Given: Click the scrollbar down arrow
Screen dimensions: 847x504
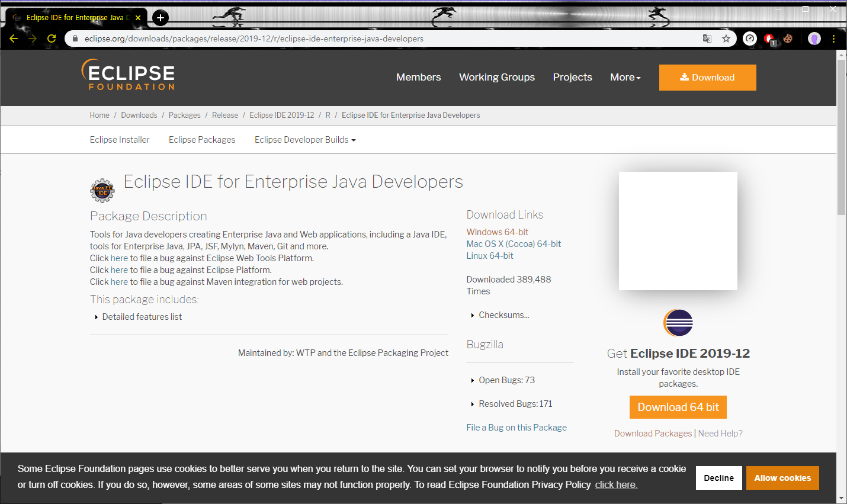Looking at the screenshot, I should (x=842, y=499).
